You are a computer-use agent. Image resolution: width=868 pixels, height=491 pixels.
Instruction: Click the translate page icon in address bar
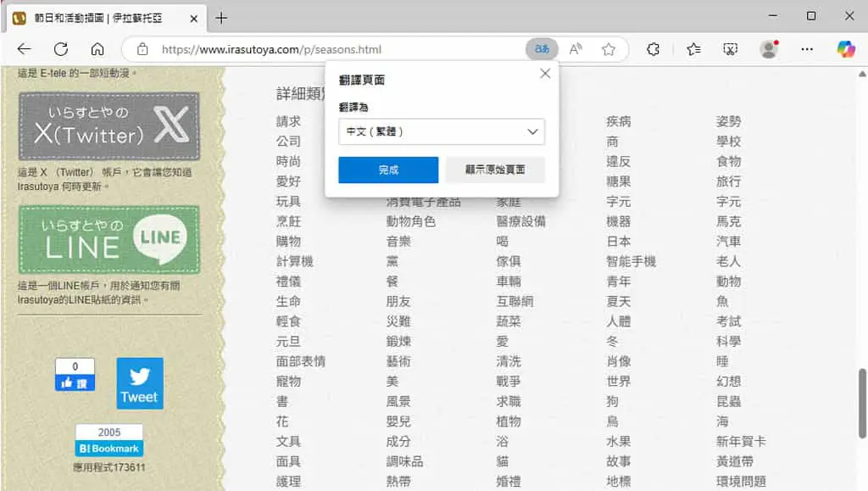(x=542, y=49)
